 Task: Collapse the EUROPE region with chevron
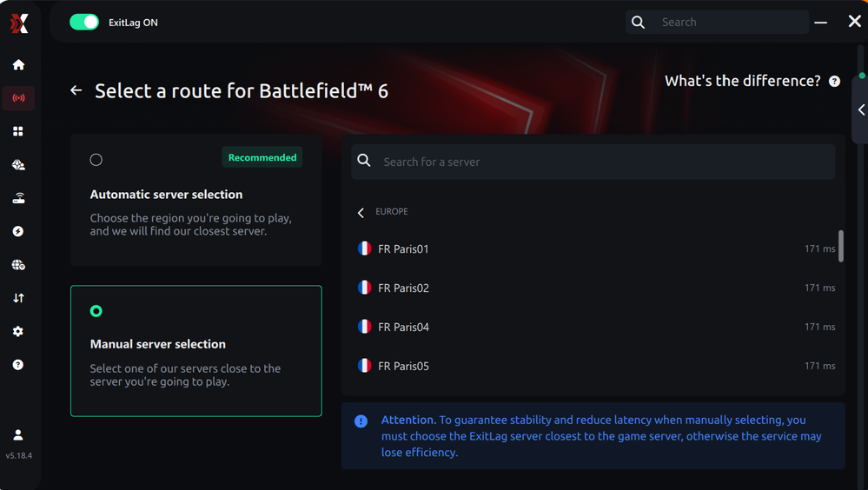point(361,213)
